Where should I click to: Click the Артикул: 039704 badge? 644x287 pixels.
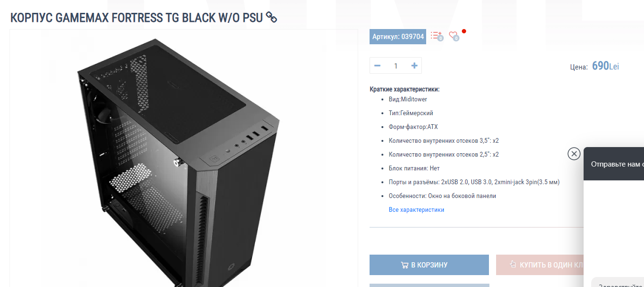tap(398, 37)
